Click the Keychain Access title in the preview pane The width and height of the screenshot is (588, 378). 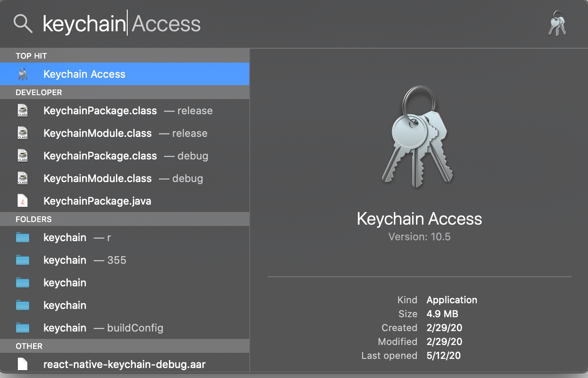click(419, 219)
